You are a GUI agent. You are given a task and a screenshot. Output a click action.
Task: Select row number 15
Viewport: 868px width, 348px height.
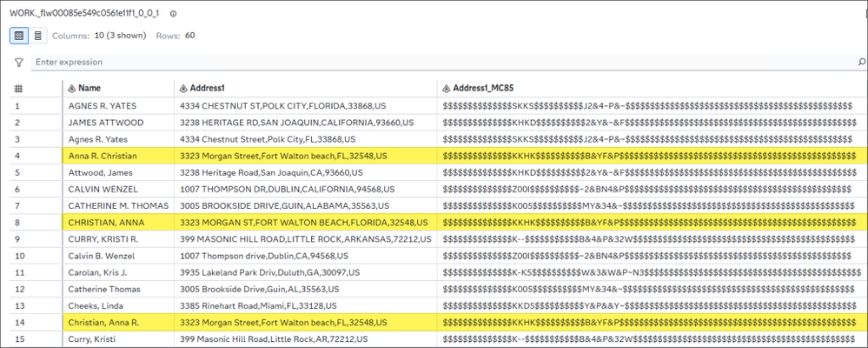(x=18, y=339)
